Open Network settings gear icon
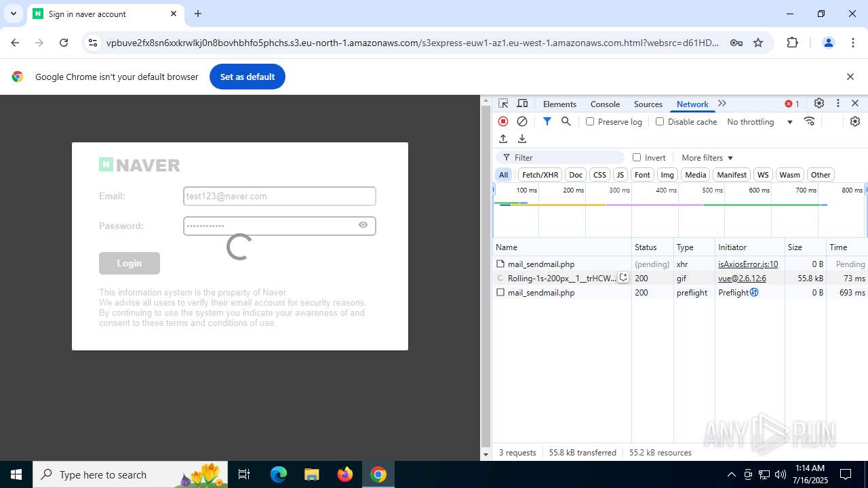Viewport: 868px width, 488px height. click(x=855, y=121)
